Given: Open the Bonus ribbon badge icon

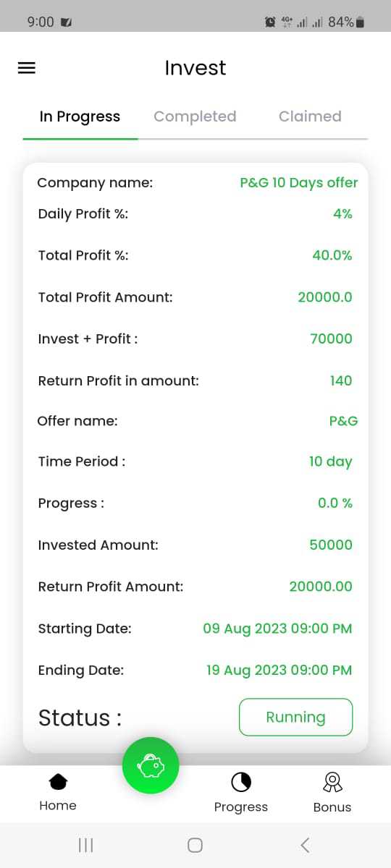Looking at the screenshot, I should coord(332,782).
